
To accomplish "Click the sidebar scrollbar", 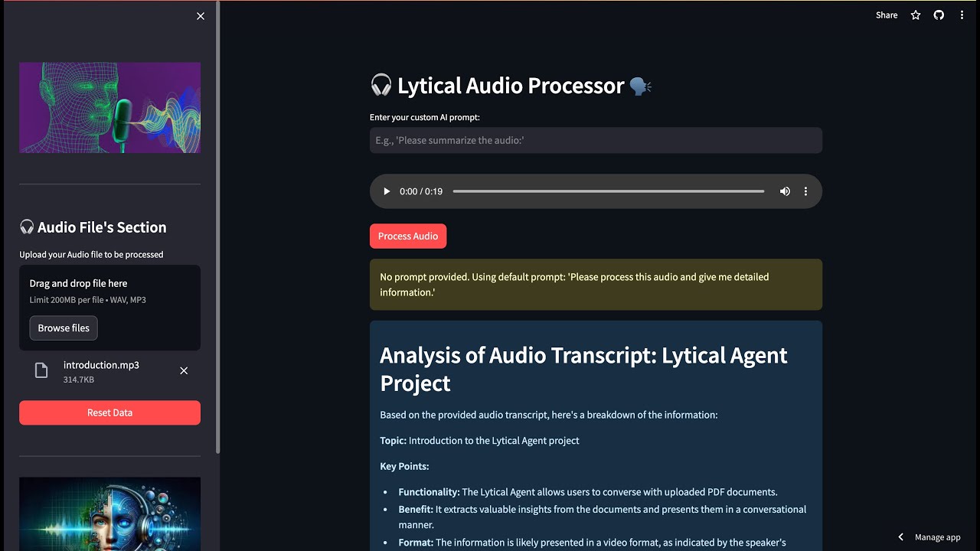I will (x=218, y=227).
